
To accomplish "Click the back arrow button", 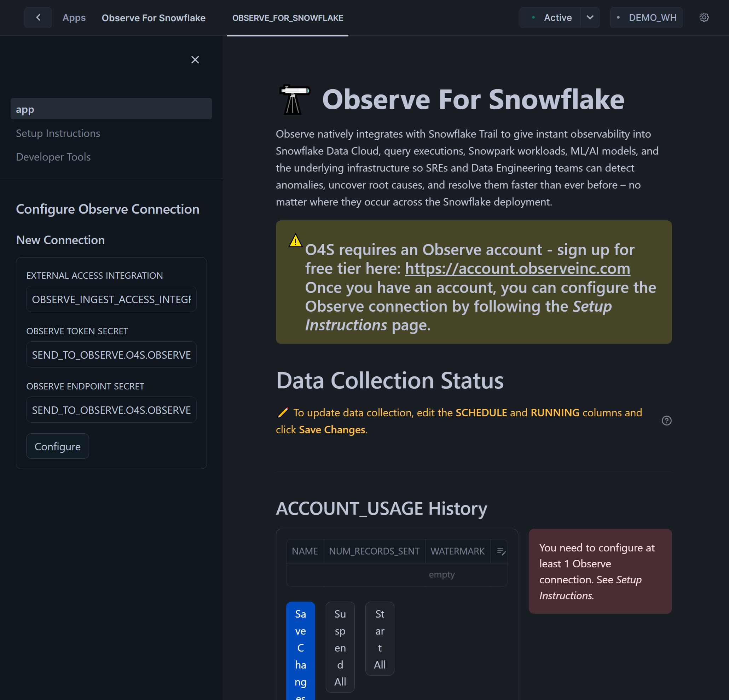I will [38, 17].
